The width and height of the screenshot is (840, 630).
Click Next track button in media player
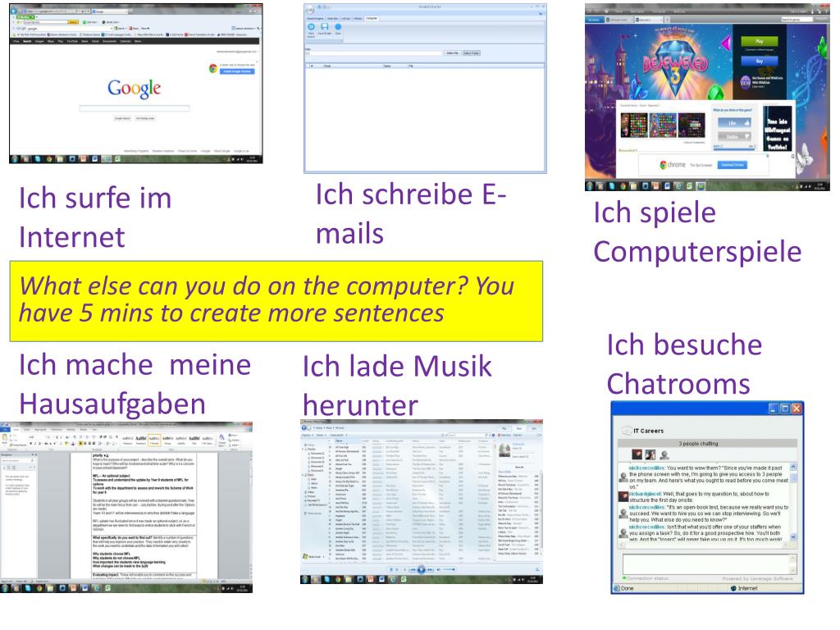click(430, 569)
